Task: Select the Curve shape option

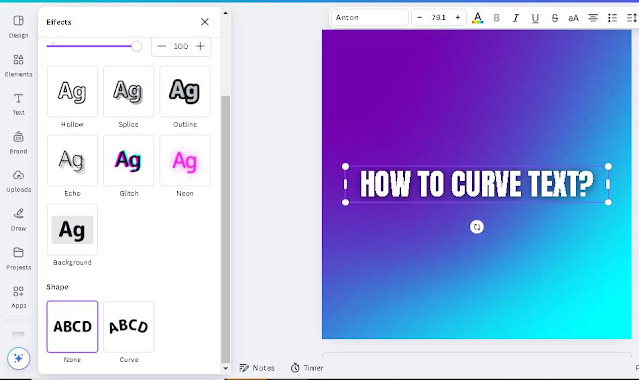Action: pyautogui.click(x=128, y=327)
